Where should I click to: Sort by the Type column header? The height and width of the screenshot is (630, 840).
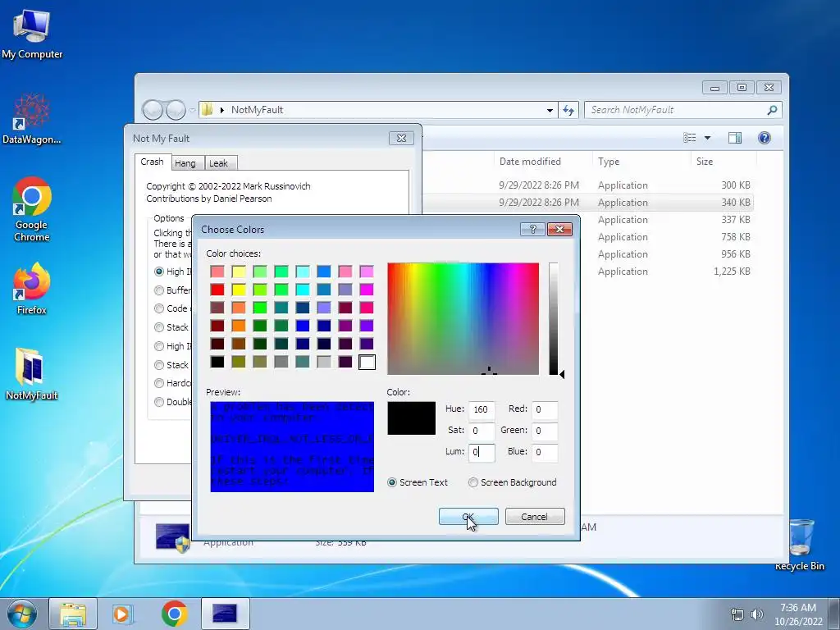(609, 162)
